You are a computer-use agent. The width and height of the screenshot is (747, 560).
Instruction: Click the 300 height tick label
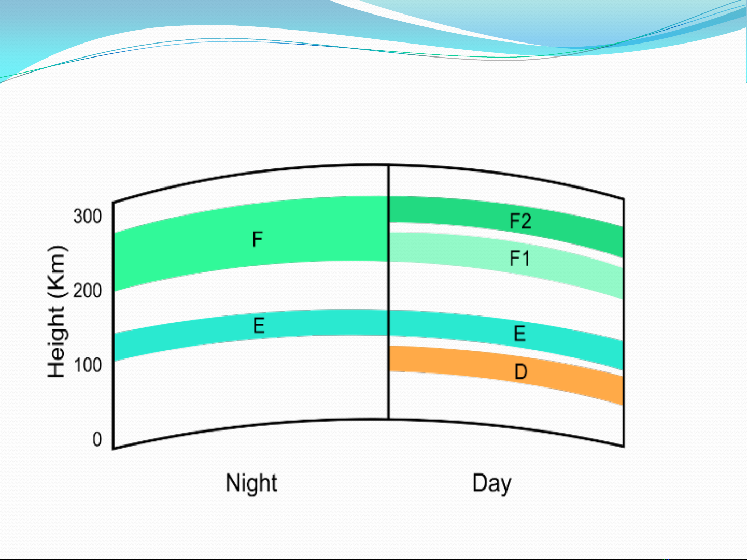(x=88, y=216)
